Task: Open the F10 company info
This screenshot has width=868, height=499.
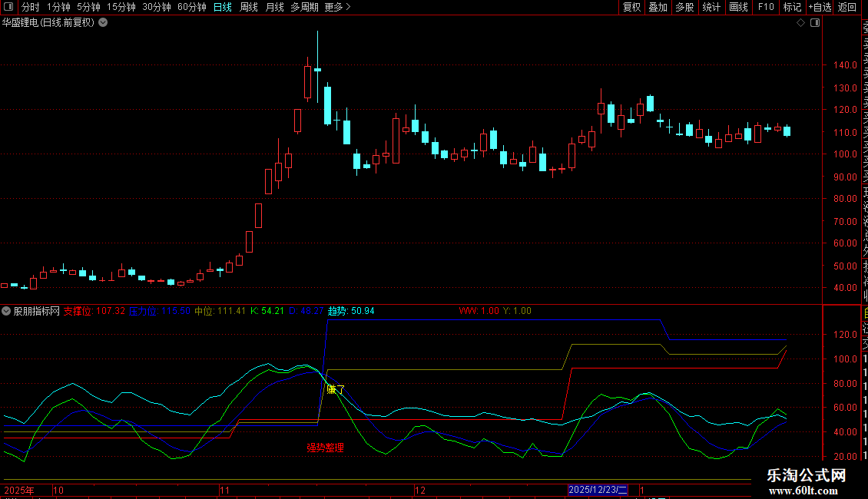Action: click(766, 7)
